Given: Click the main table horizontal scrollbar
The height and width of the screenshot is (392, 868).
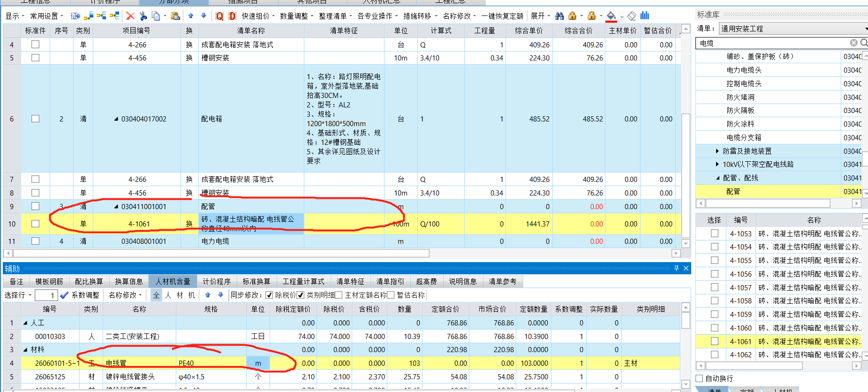Looking at the screenshot, I should (222, 253).
